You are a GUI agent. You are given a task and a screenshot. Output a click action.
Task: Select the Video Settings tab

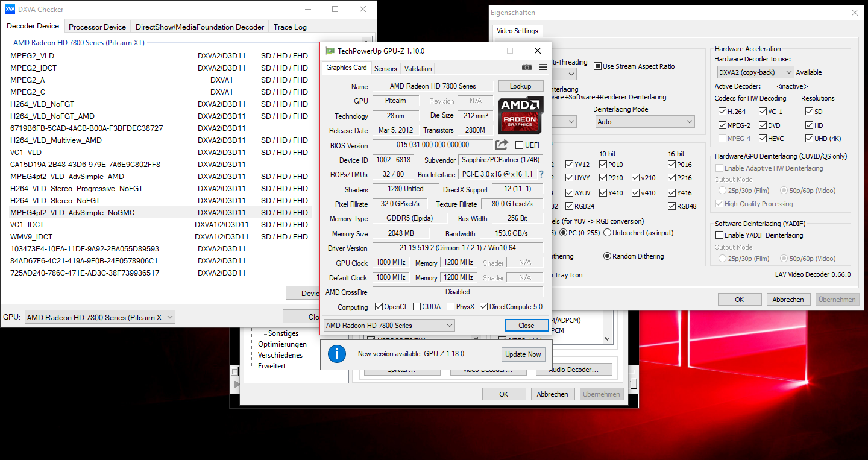point(518,31)
